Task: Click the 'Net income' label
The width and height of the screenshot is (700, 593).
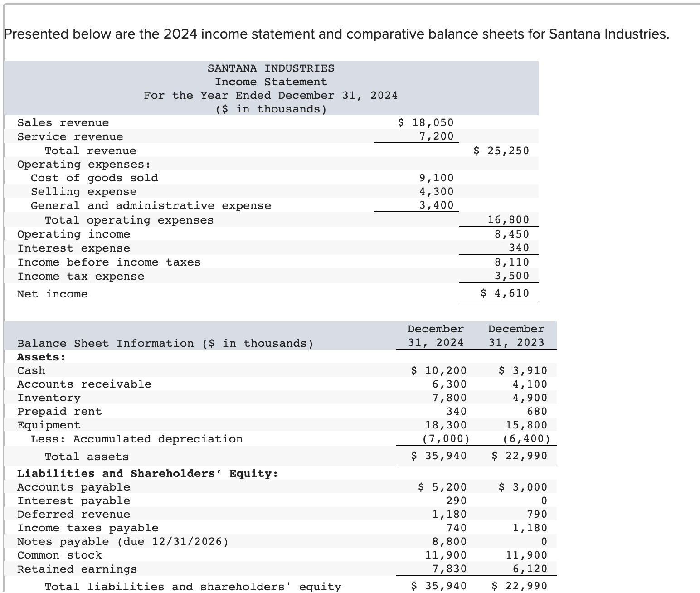Action: tap(53, 294)
